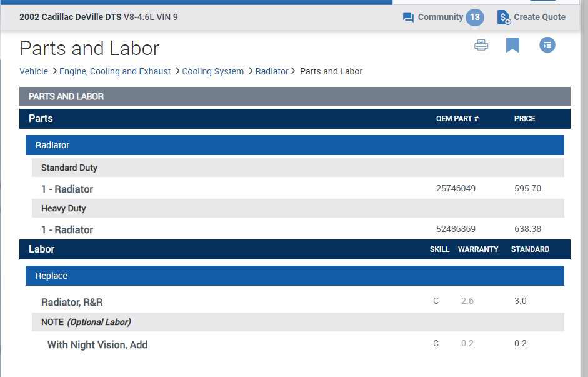The width and height of the screenshot is (588, 377).
Task: Select the Radiator, R&R labor row
Action: tap(298, 301)
